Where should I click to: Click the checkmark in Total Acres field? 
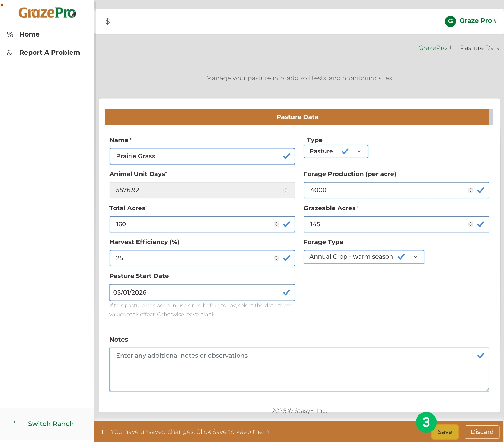286,224
